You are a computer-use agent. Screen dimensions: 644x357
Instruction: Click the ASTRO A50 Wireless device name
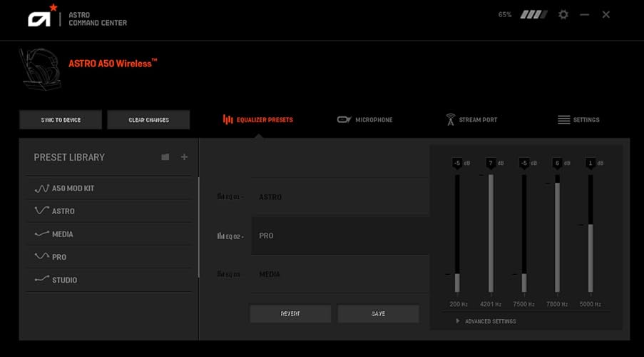point(113,64)
